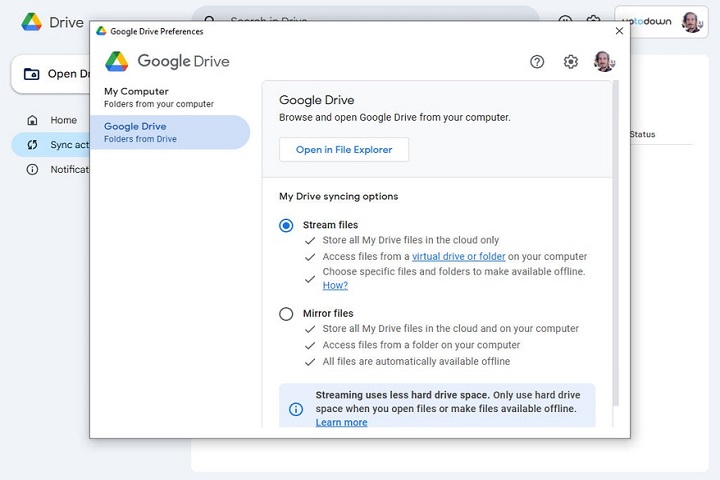This screenshot has width=720, height=480.
Task: Click the Drive logo in background window
Action: pos(32,22)
